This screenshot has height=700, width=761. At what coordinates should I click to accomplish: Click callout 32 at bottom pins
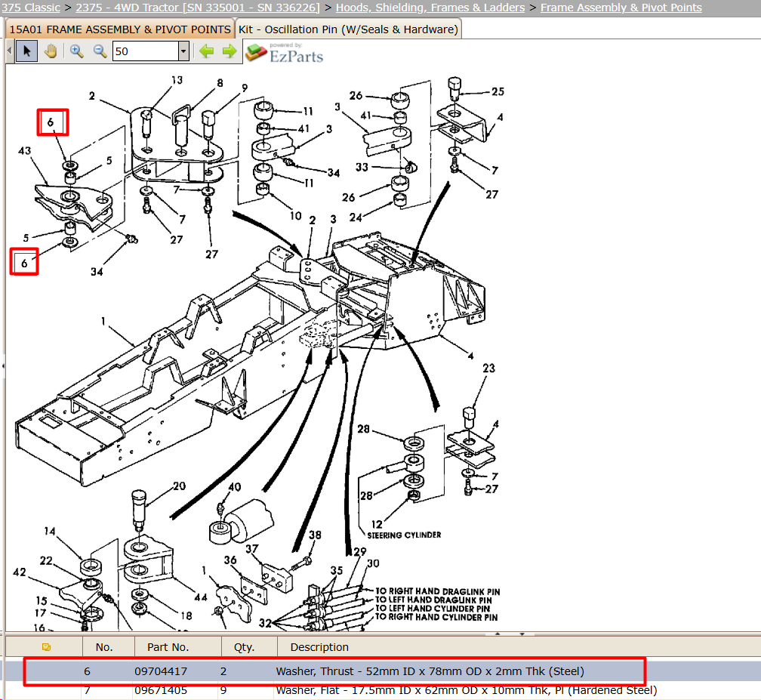pyautogui.click(x=265, y=623)
